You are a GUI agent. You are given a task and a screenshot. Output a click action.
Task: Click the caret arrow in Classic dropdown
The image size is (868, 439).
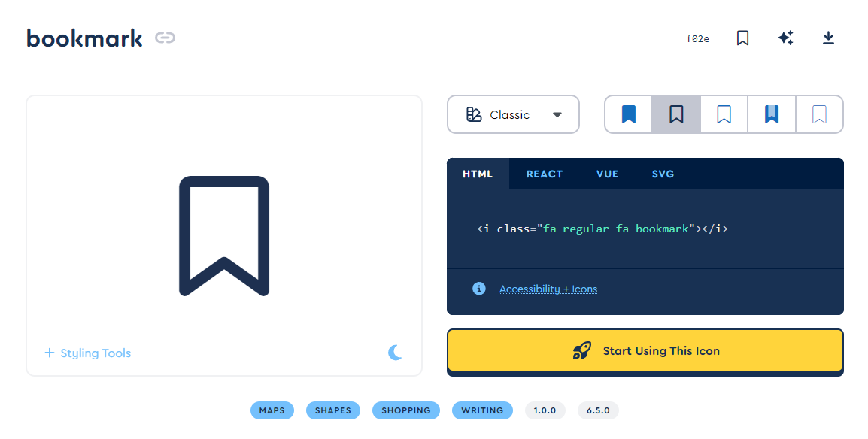click(557, 115)
